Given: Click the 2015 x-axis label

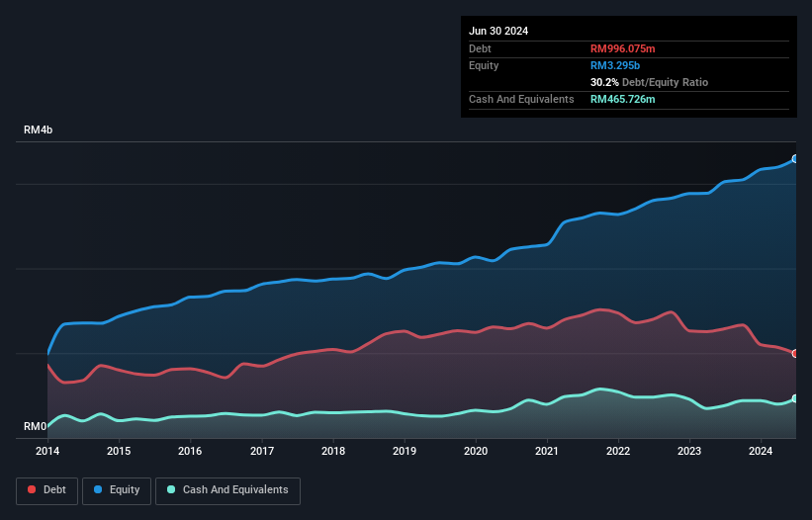Looking at the screenshot, I should pos(119,451).
